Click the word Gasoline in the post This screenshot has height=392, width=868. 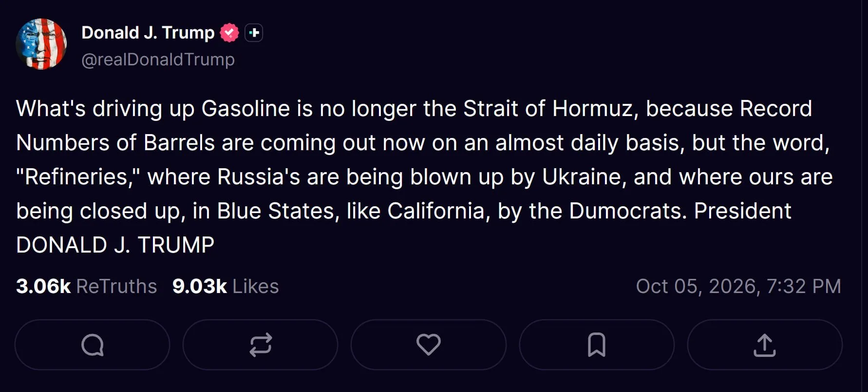(246, 108)
